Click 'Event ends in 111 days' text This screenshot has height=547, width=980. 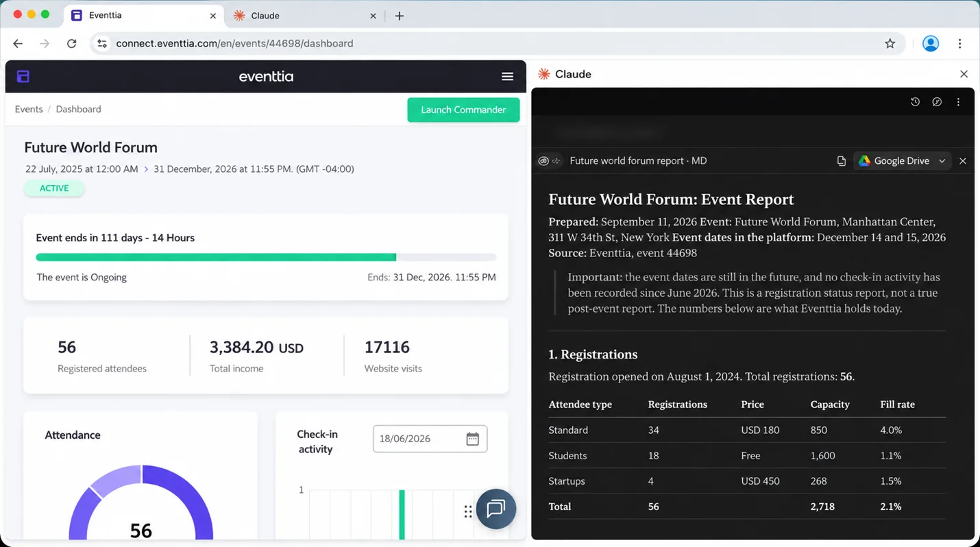click(x=115, y=238)
